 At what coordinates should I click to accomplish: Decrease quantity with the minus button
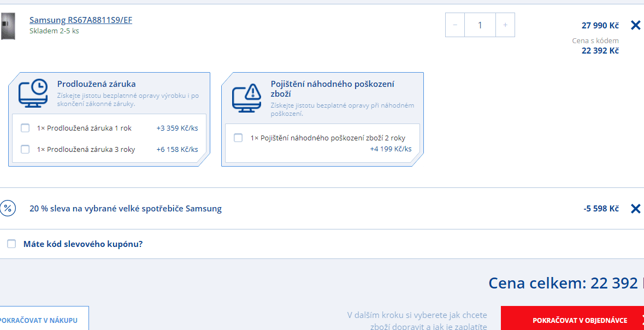tap(455, 25)
